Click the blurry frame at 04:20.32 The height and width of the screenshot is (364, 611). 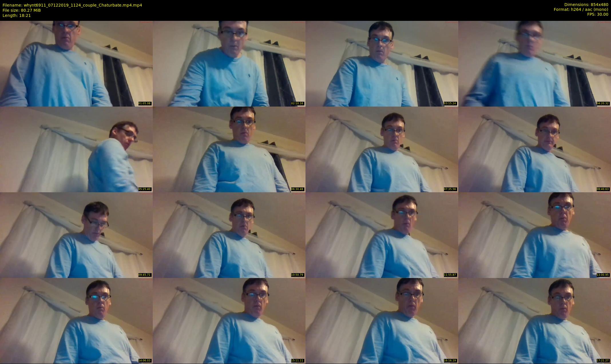coord(534,63)
